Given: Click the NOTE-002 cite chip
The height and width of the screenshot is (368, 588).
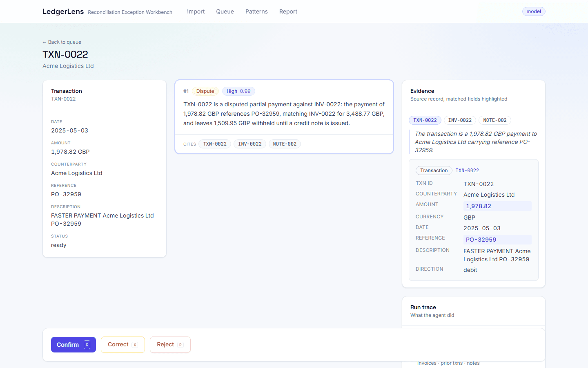Looking at the screenshot, I should coord(285,144).
